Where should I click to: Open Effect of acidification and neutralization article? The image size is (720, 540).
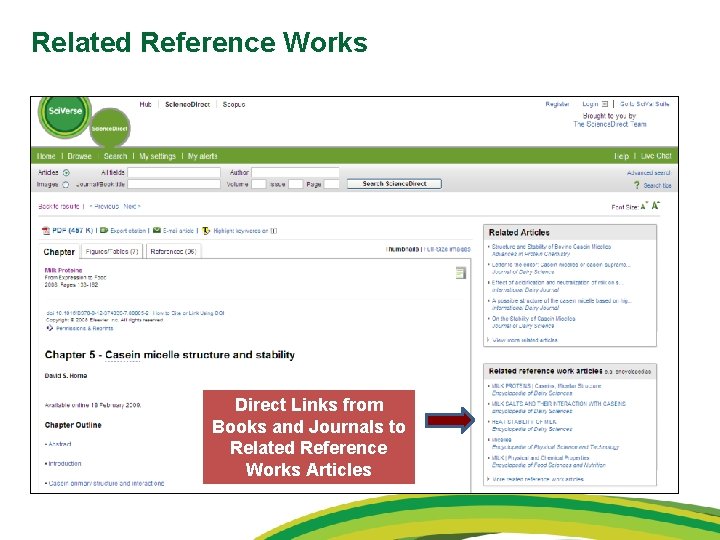tap(557, 282)
